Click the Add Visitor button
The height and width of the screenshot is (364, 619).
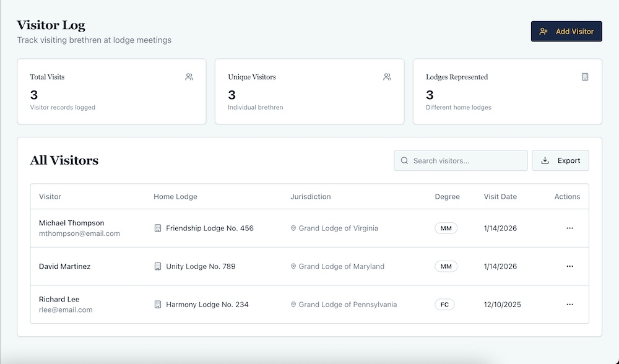pyautogui.click(x=566, y=32)
